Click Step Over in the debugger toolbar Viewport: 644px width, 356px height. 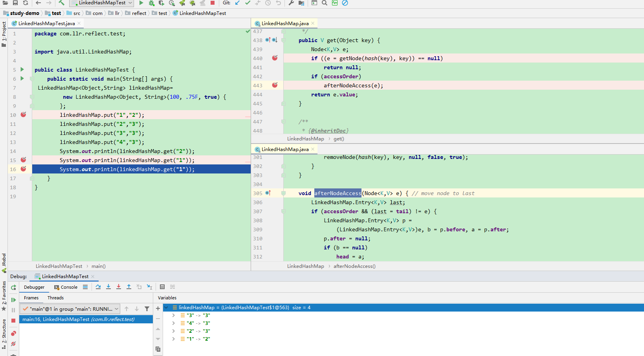tap(98, 287)
